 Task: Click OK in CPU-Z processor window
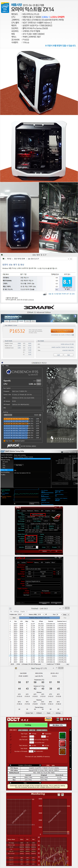click(56, 551)
